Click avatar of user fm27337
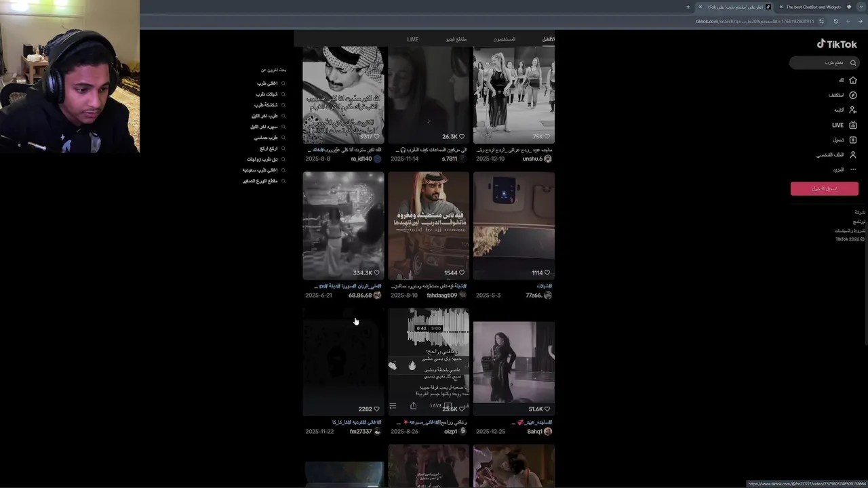 (x=377, y=431)
